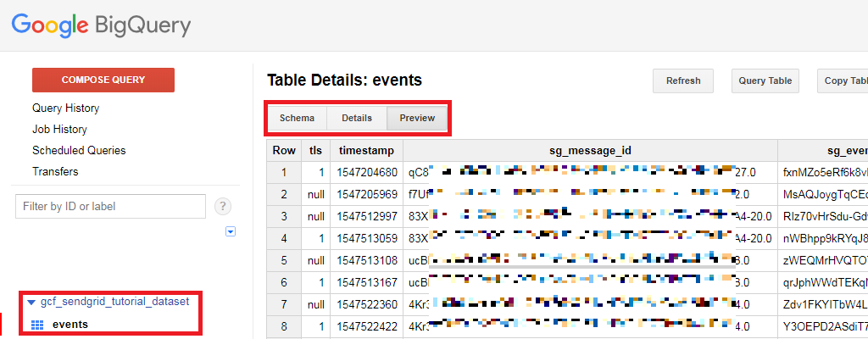Click the COMPOSE QUERY button

[x=103, y=80]
